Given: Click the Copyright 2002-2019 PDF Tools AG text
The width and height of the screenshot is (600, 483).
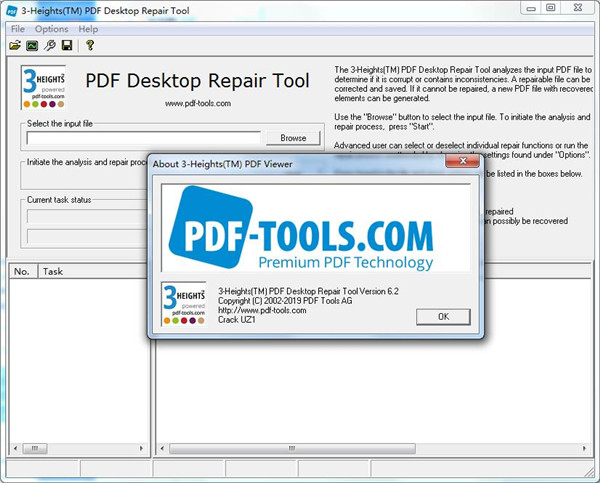Looking at the screenshot, I should (285, 301).
